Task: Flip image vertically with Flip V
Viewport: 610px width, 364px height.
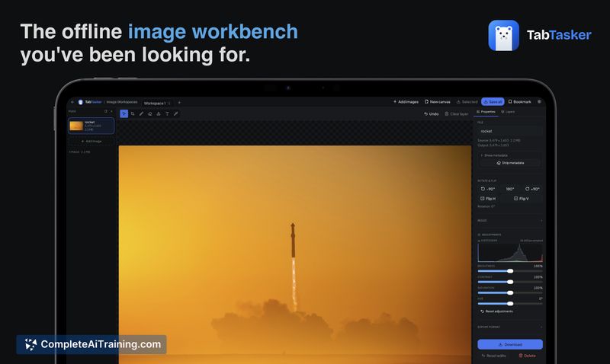Action: 522,199
